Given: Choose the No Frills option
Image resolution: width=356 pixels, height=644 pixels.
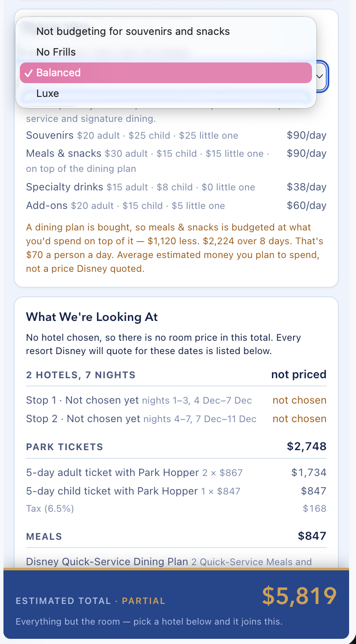Looking at the screenshot, I should (x=166, y=52).
